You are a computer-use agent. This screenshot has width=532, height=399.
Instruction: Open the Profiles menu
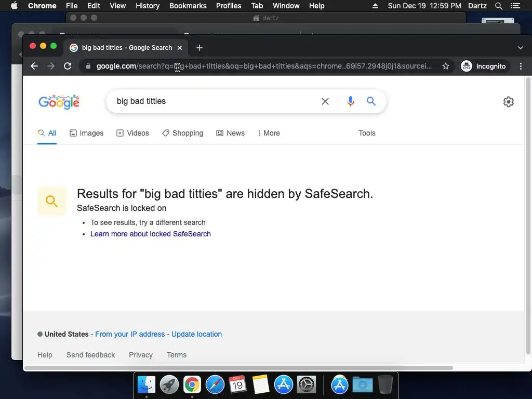click(x=229, y=6)
